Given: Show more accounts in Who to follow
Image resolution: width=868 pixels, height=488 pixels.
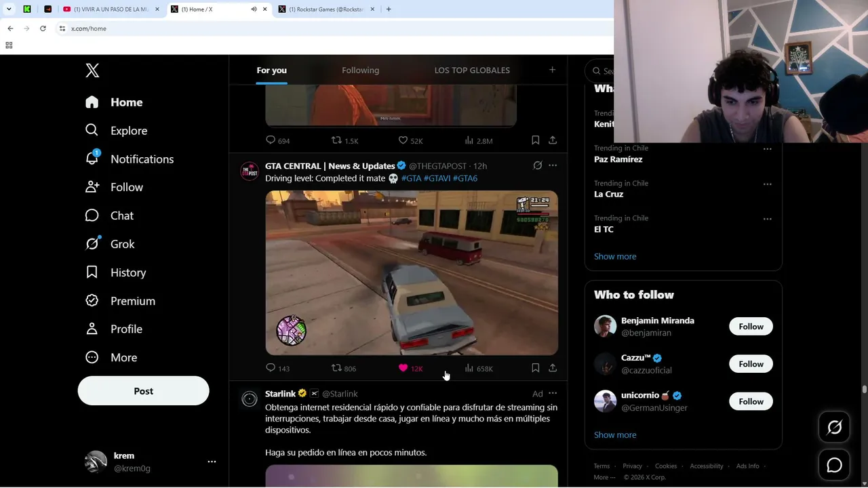Looking at the screenshot, I should (x=615, y=435).
